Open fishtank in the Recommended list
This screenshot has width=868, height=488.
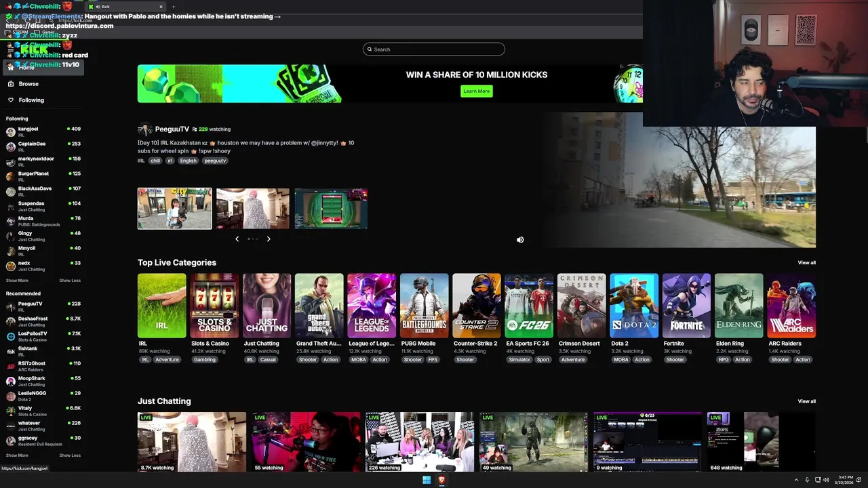click(x=43, y=351)
